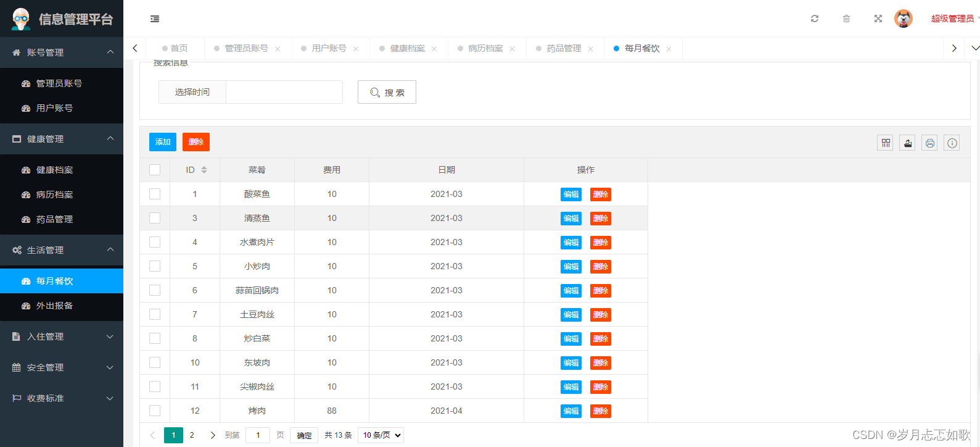Viewport: 980px width, 447px height.
Task: Click the trash icon in top bar
Action: point(846,19)
